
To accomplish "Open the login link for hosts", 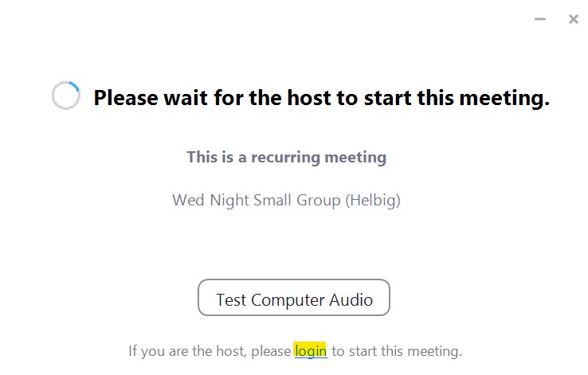I will (311, 351).
